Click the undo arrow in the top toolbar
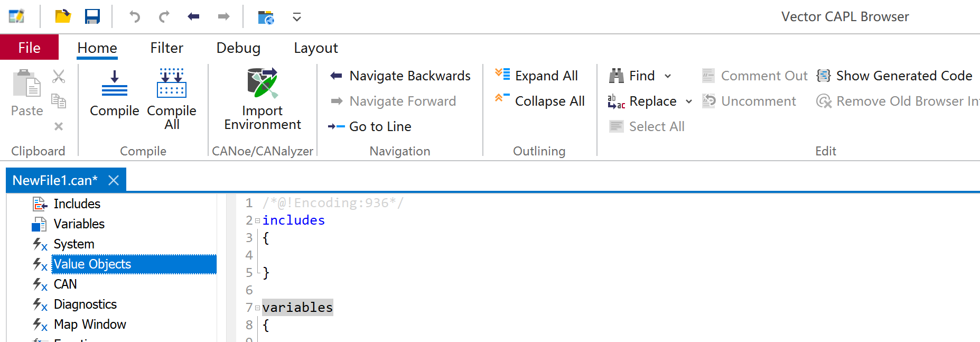 pos(135,17)
